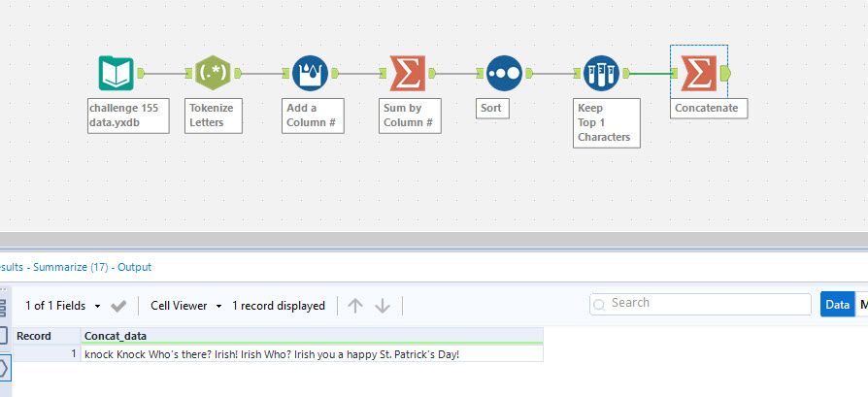Viewport: 868px width, 397px height.
Task: Click the Keep Top 1 Characters sample tool
Action: pyautogui.click(x=602, y=73)
